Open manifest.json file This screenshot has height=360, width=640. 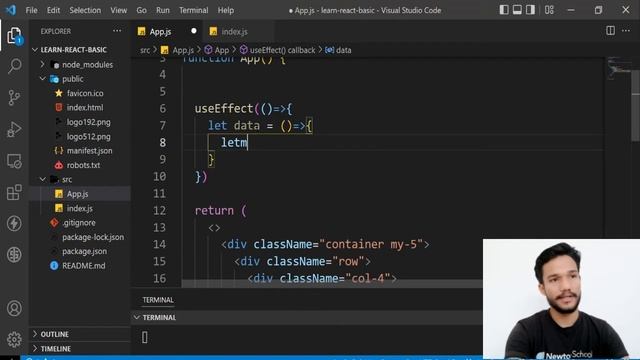coord(89,151)
